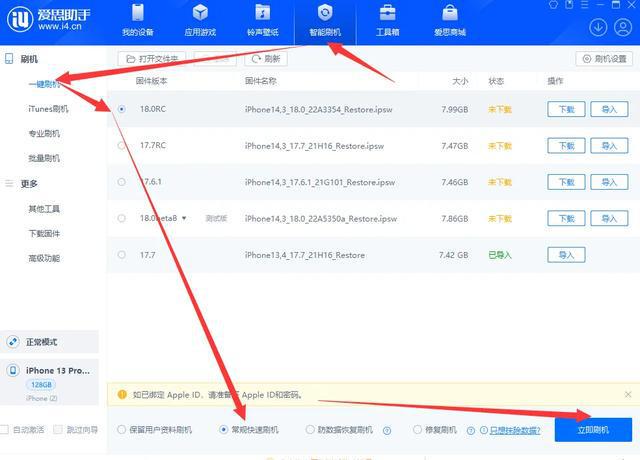
Task: Toggle the 跳过向导 checkbox
Action: point(58,429)
